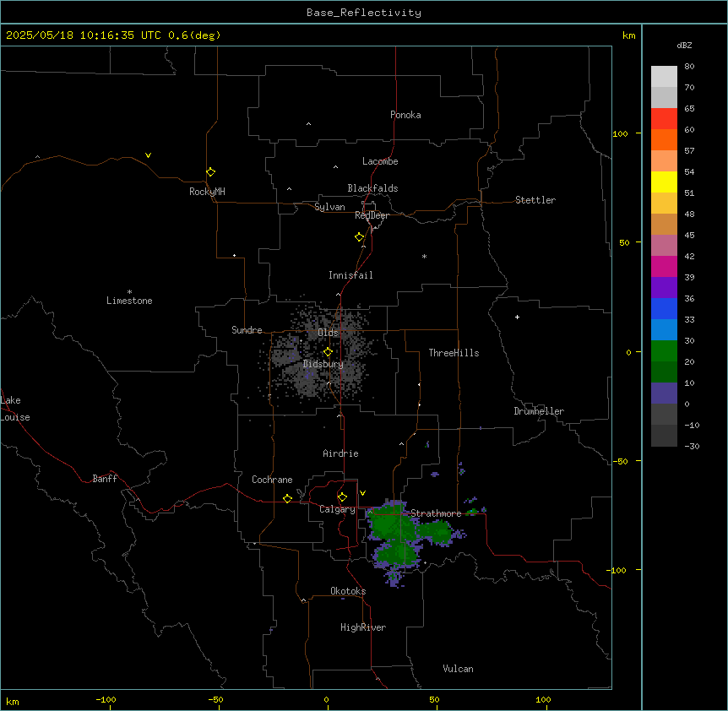Click the Sylvan label
The width and height of the screenshot is (728, 711).
tap(329, 207)
